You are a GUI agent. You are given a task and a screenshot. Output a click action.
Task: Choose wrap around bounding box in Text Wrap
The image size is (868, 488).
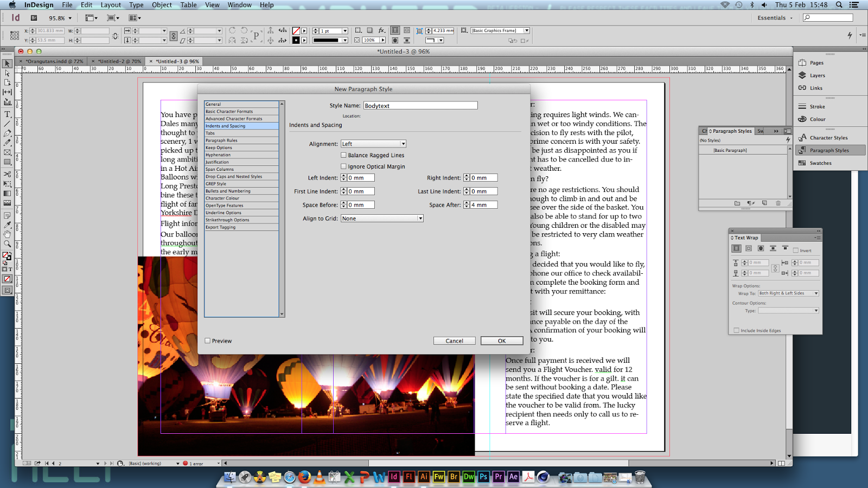(x=749, y=248)
